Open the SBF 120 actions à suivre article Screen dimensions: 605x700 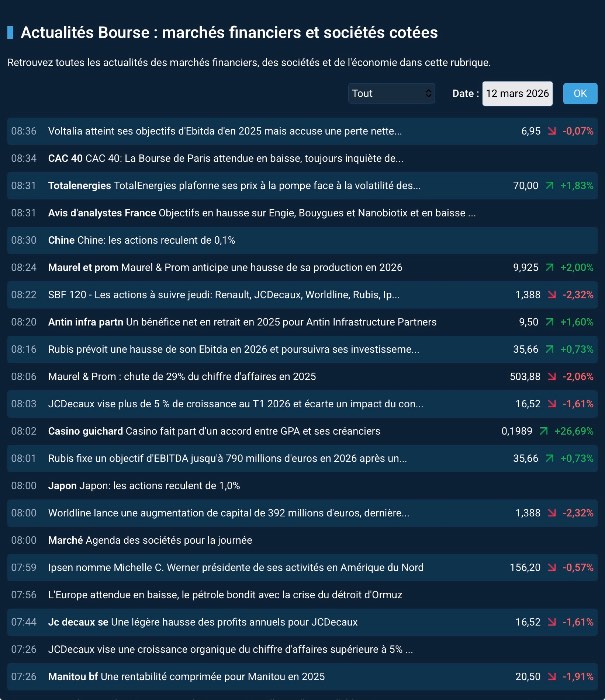tap(224, 295)
